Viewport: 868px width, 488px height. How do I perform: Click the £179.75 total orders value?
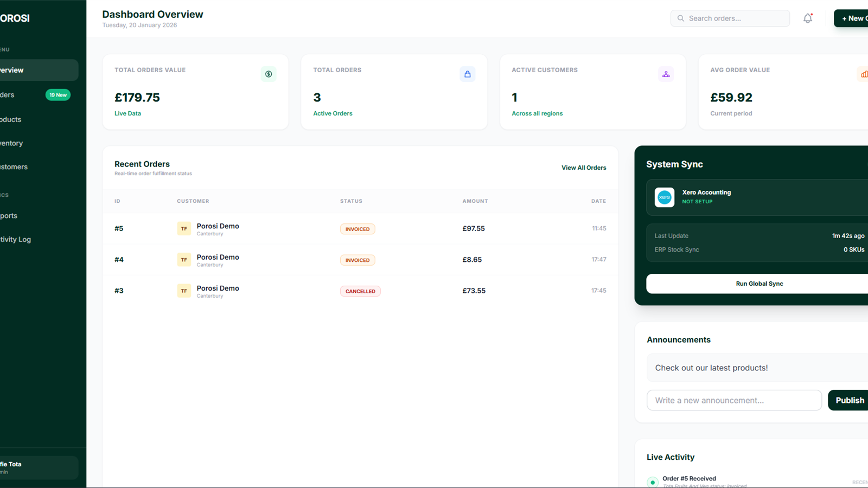(137, 98)
